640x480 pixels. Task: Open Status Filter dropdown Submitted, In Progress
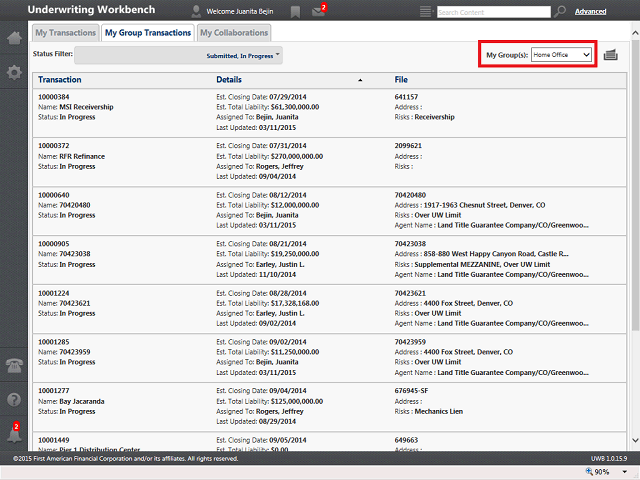coord(178,56)
